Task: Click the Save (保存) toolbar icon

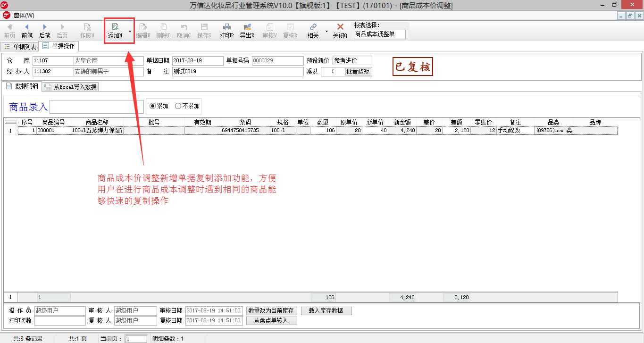Action: (204, 31)
